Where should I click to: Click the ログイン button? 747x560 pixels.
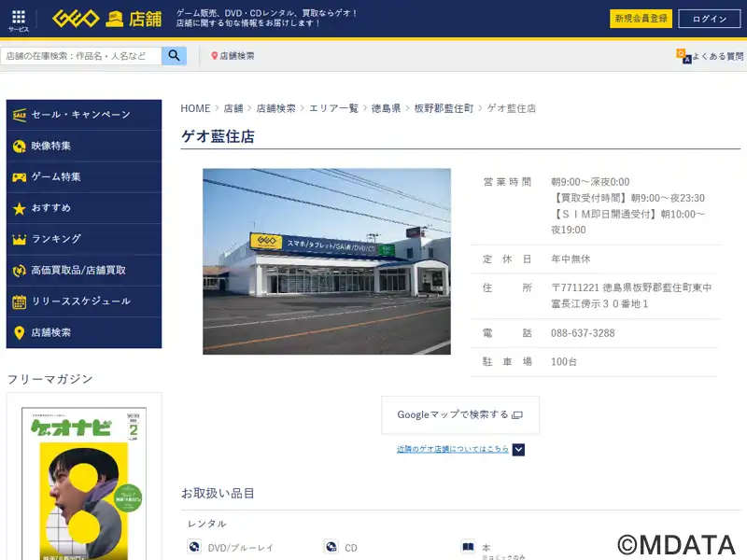click(710, 19)
